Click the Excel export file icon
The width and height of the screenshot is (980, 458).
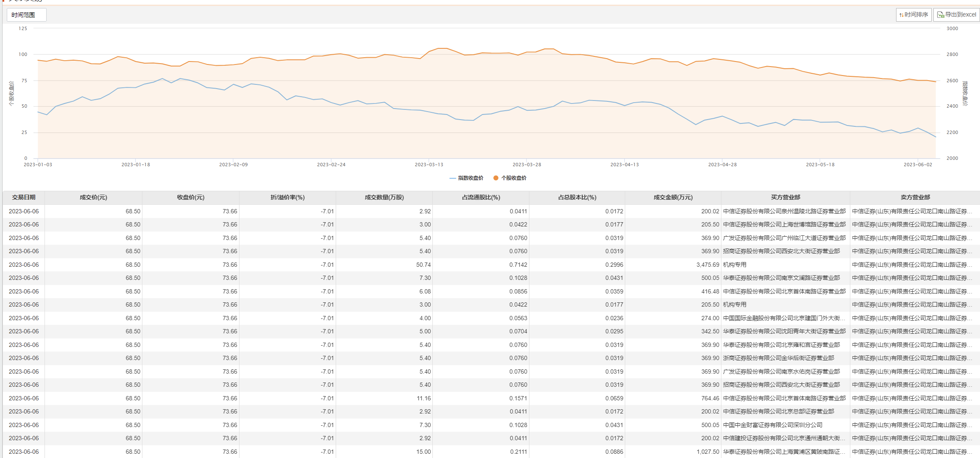tap(941, 15)
